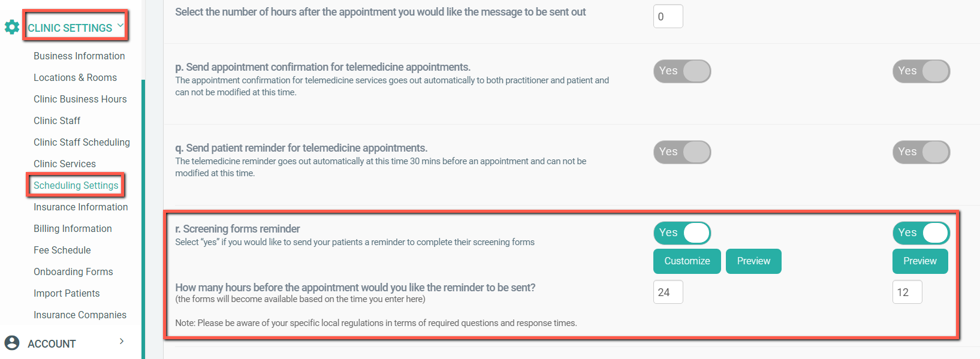
Task: Expand the Account section arrow
Action: [x=122, y=342]
